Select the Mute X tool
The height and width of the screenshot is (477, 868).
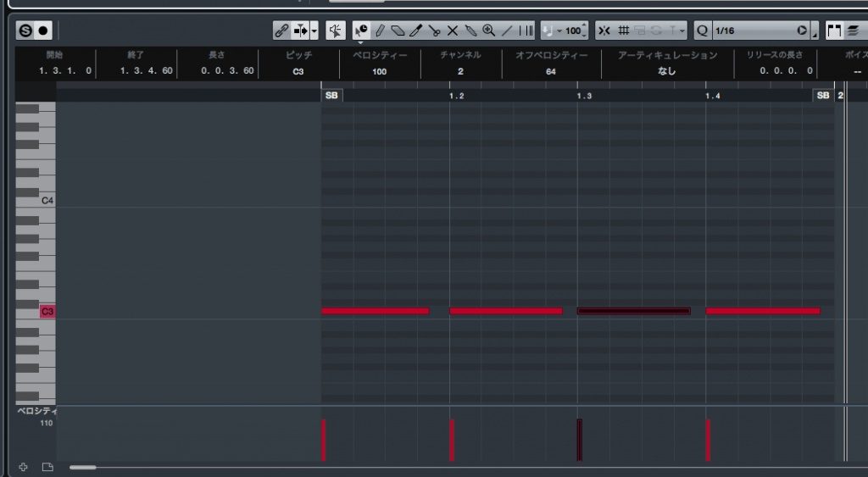click(x=453, y=31)
